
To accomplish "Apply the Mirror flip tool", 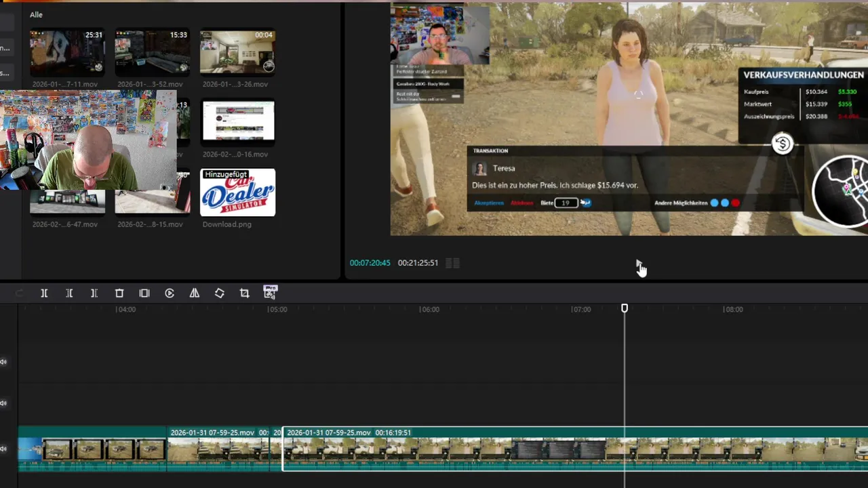I will pyautogui.click(x=195, y=293).
